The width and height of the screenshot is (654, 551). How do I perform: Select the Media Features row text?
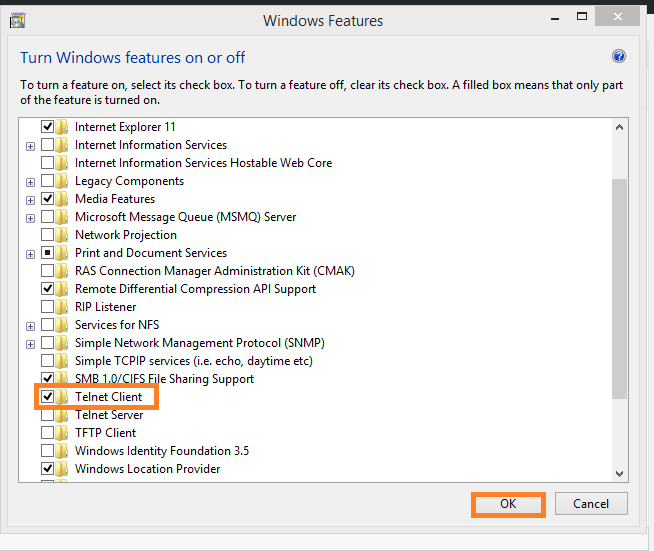(x=115, y=199)
